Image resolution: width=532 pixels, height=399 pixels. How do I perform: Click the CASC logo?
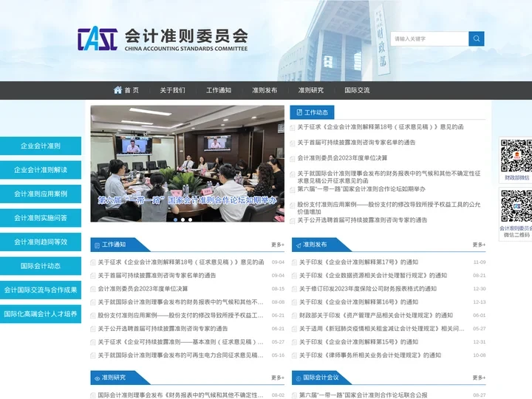(98, 38)
